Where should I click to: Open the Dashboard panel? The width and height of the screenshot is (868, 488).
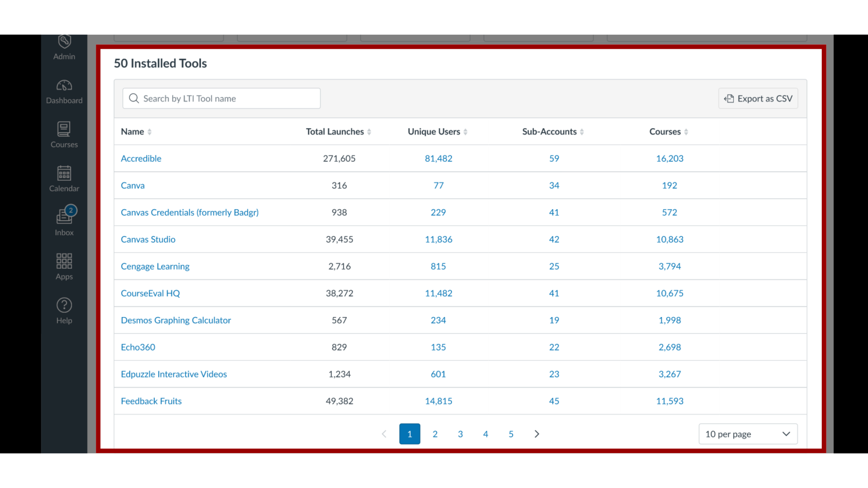pos(64,91)
